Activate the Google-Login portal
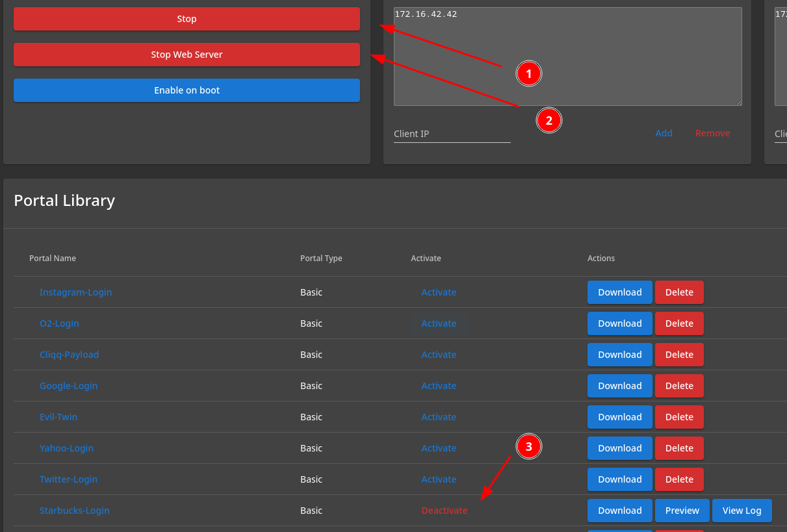Viewport: 787px width, 532px height. click(x=439, y=386)
